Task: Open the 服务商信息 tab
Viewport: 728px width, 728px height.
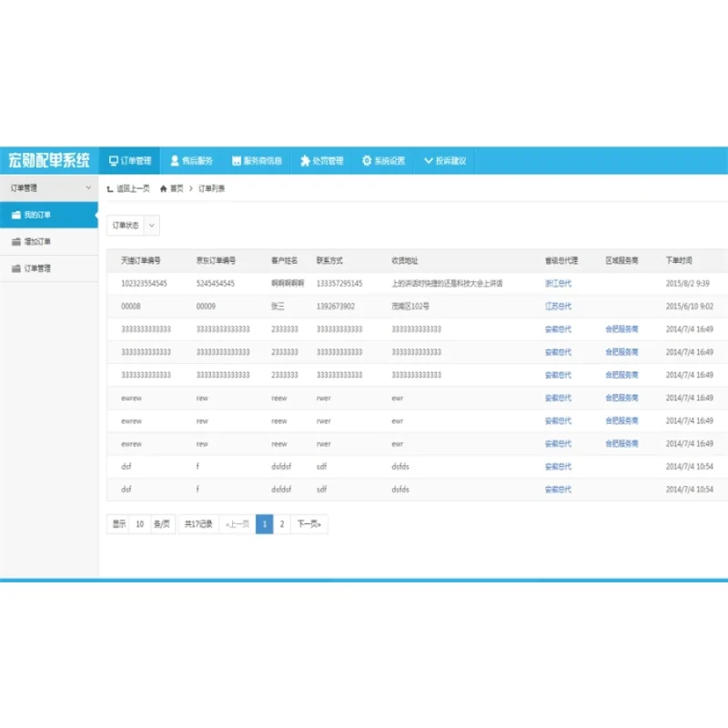Action: 257,161
